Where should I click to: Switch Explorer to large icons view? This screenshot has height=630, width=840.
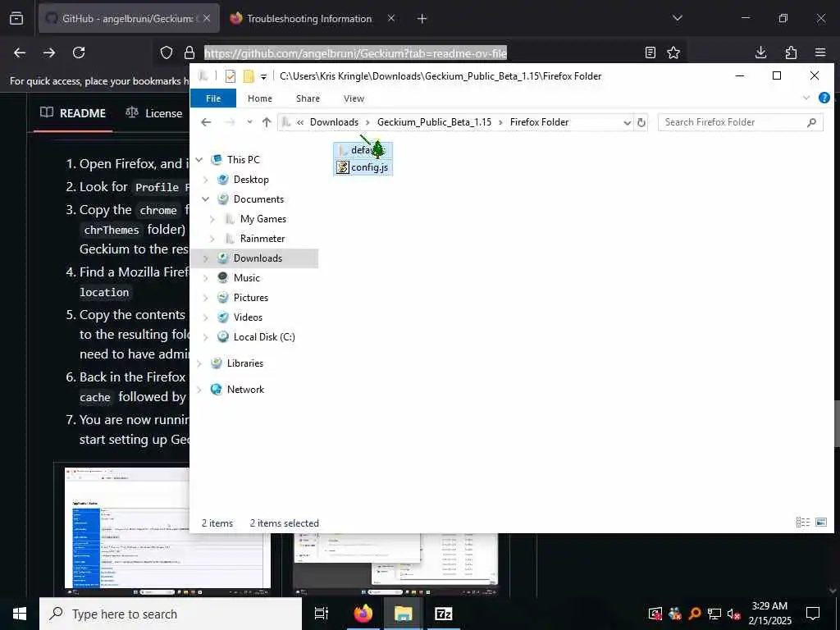point(820,523)
